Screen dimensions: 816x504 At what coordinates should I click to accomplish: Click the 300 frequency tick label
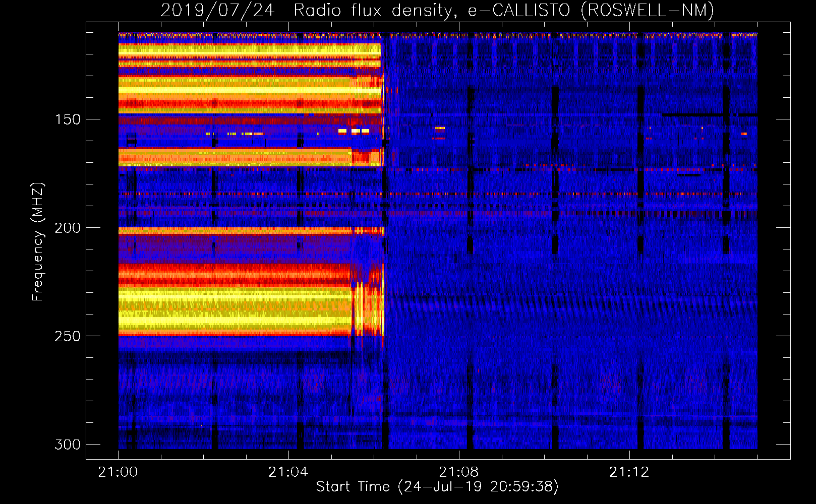68,445
